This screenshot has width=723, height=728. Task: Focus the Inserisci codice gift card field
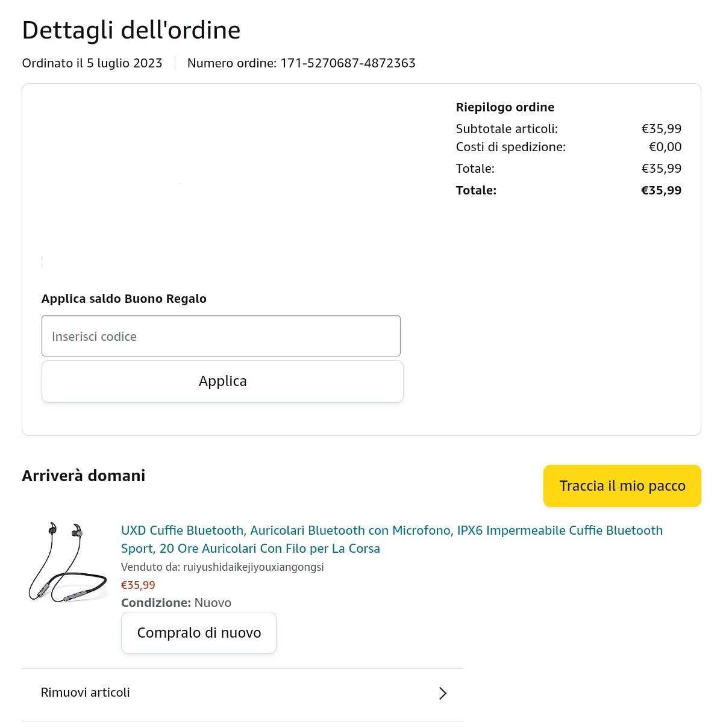pyautogui.click(x=221, y=336)
